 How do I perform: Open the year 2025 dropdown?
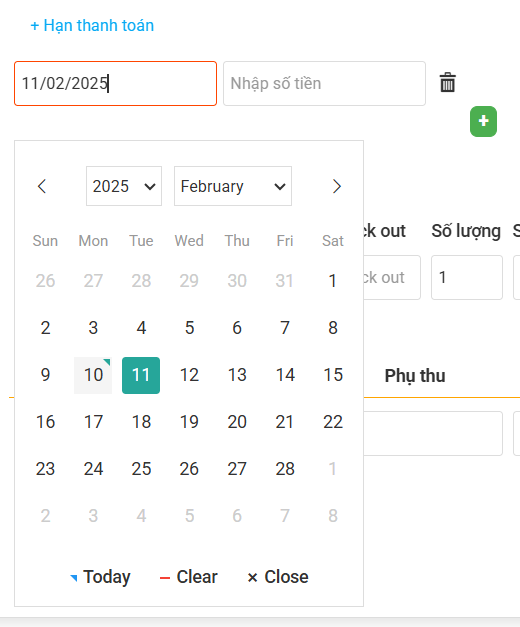124,186
